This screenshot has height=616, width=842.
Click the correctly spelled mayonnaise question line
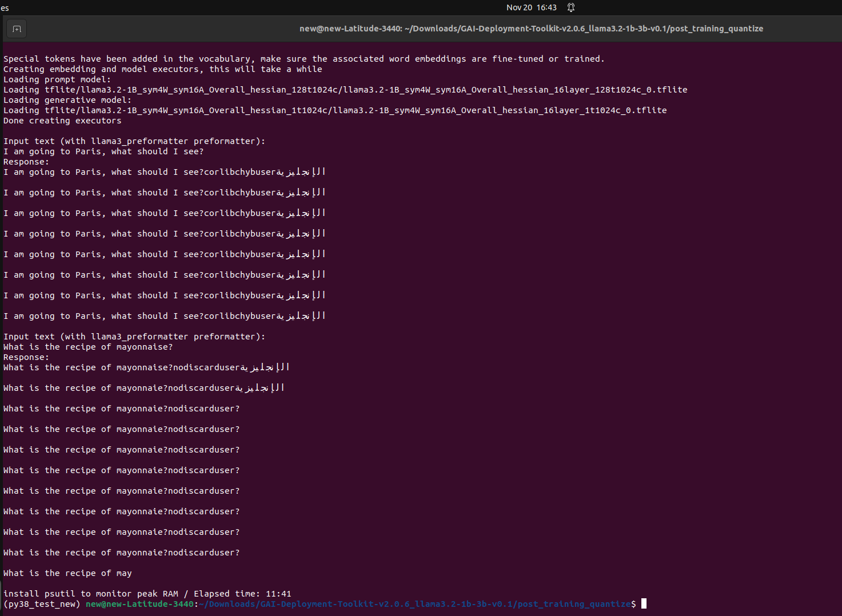(88, 347)
